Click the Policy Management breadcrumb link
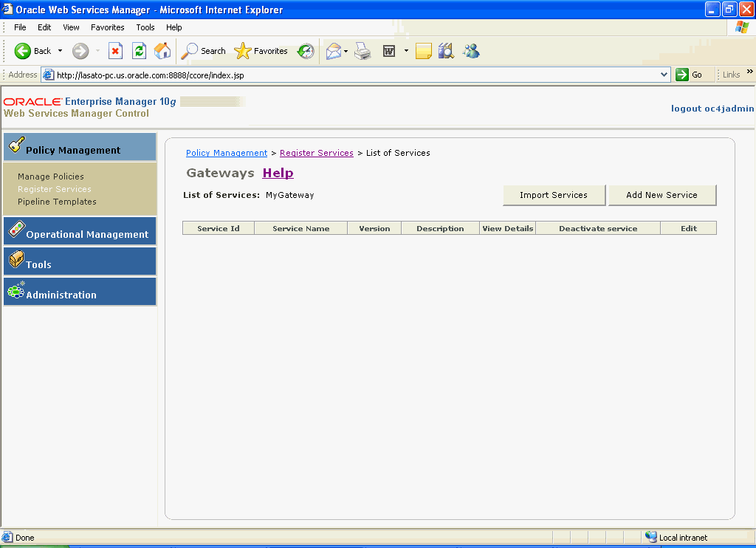 [227, 153]
